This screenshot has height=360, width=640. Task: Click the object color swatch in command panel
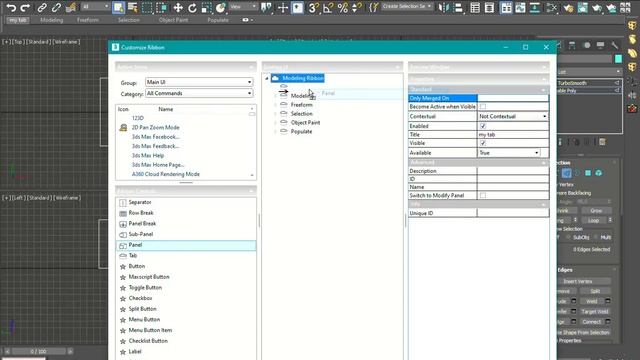(x=618, y=59)
